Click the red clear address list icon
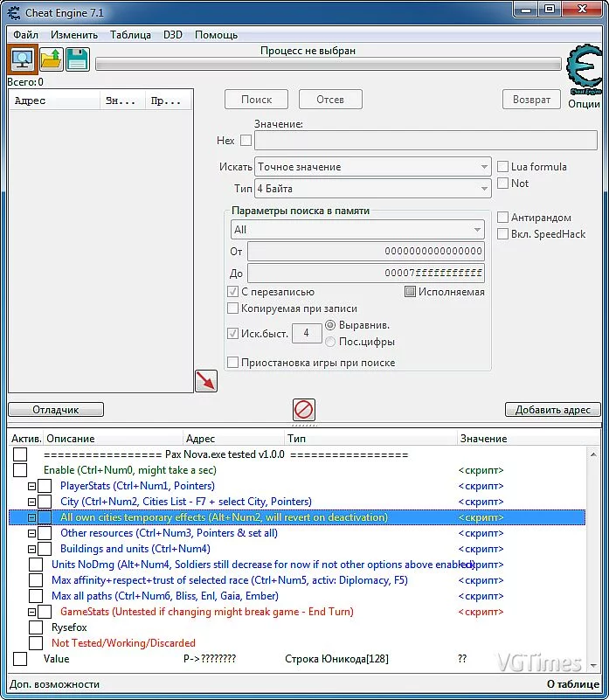 303,409
